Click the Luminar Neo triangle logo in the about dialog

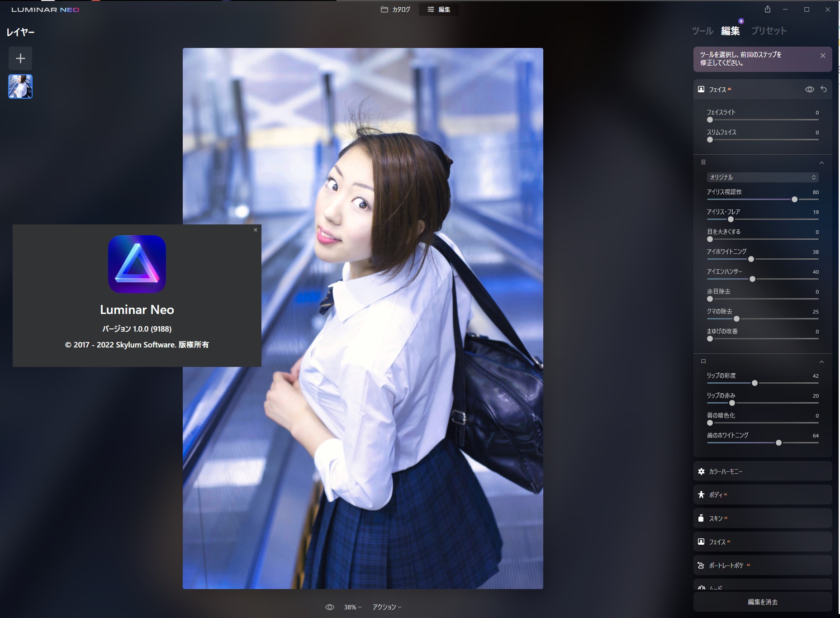pyautogui.click(x=137, y=264)
